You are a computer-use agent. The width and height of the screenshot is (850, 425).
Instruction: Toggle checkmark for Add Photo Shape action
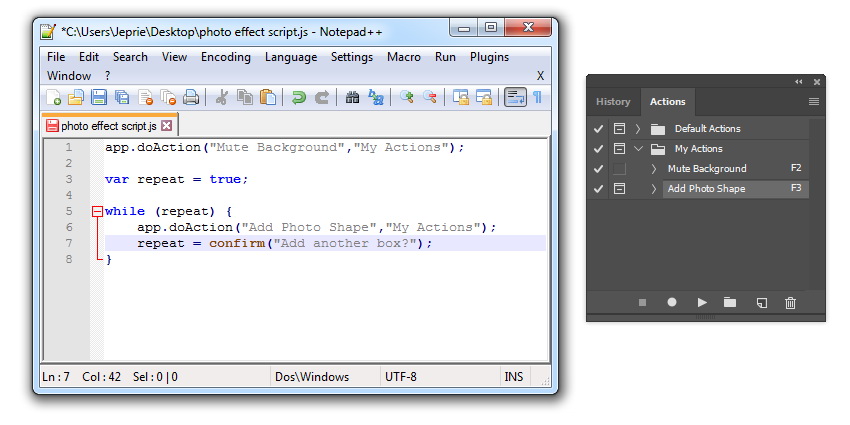598,189
